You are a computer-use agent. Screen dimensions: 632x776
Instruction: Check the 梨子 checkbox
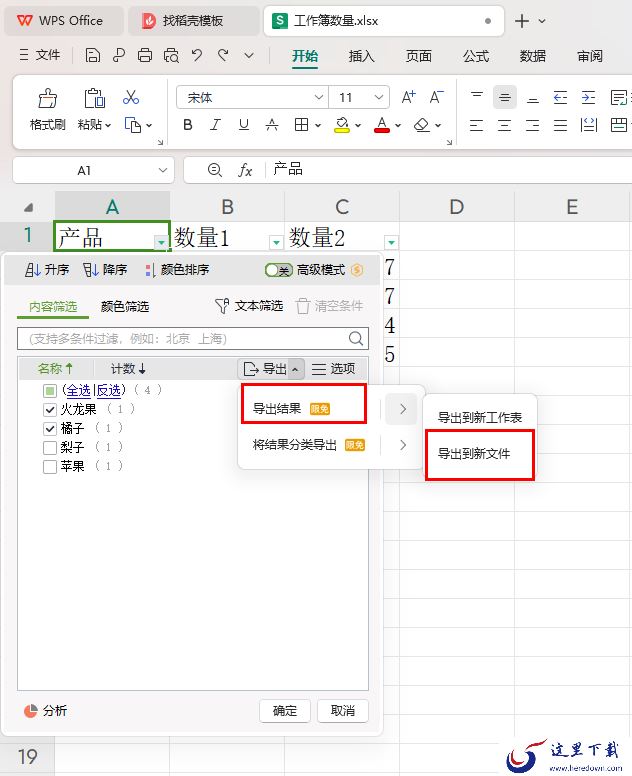tap(49, 447)
